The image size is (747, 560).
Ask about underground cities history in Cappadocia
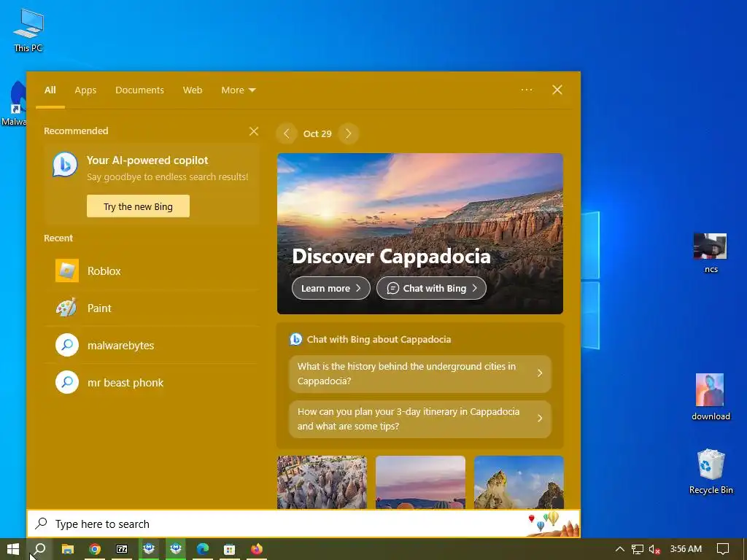(419, 374)
